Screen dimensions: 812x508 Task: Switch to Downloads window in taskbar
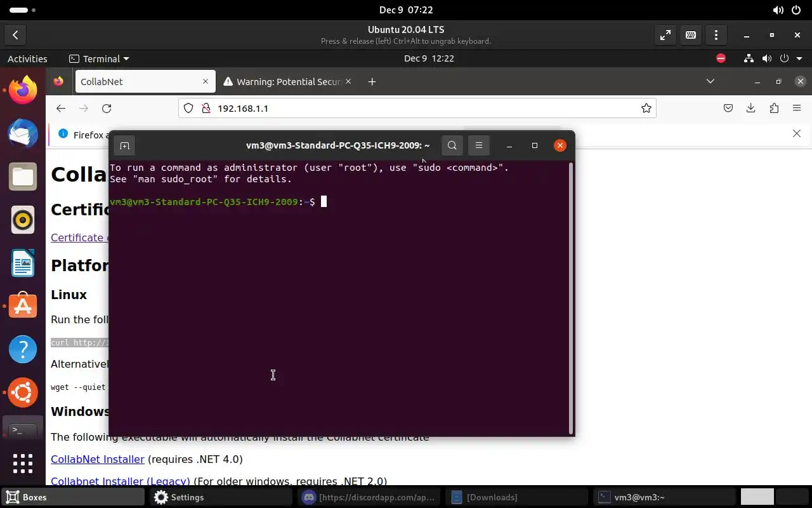(x=517, y=497)
